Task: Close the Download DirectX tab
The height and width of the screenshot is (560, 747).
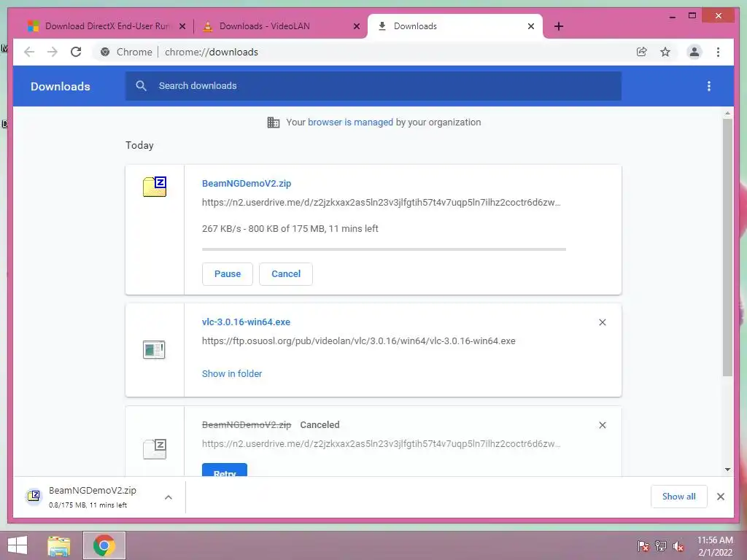Action: (x=182, y=26)
